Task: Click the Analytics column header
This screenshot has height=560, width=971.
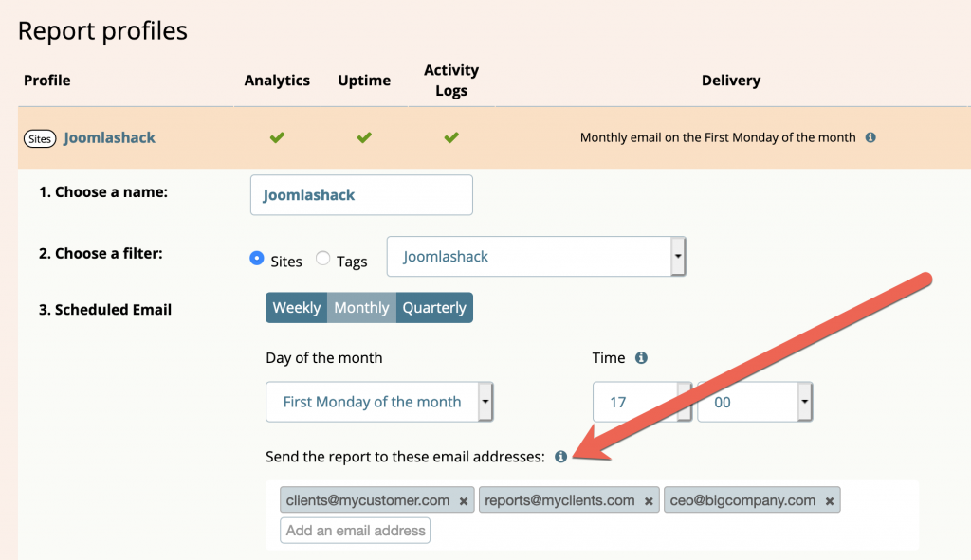Action: tap(277, 81)
